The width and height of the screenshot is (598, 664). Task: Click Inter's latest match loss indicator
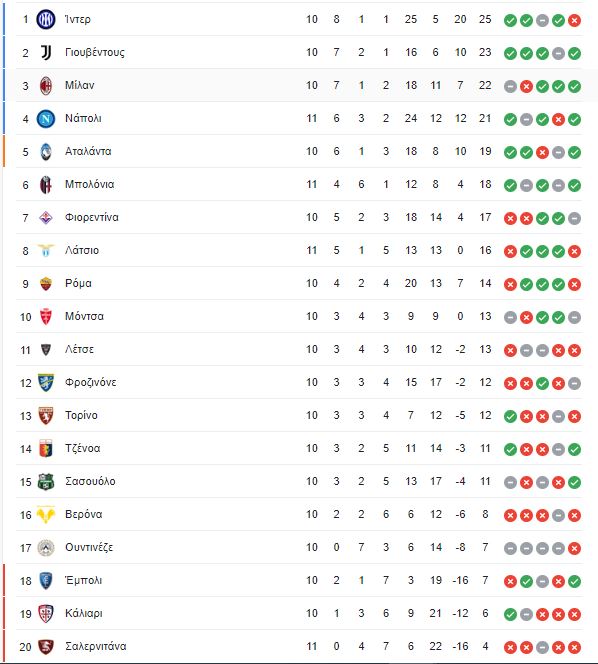click(574, 20)
